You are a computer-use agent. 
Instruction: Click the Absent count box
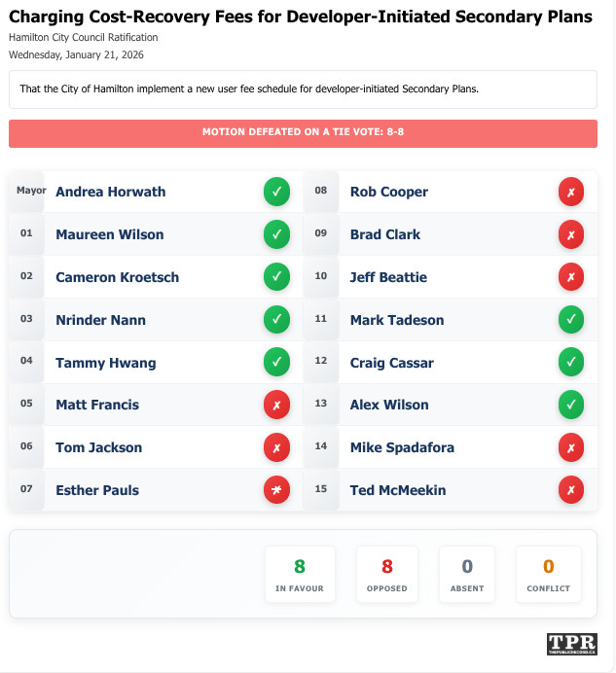click(x=467, y=575)
